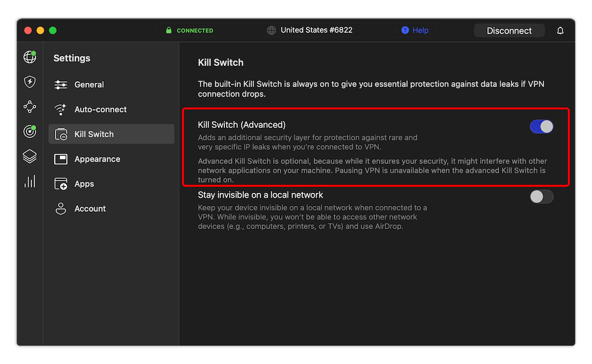Viewport: 592px width, 364px height.
Task: Open the Help link
Action: click(x=420, y=30)
